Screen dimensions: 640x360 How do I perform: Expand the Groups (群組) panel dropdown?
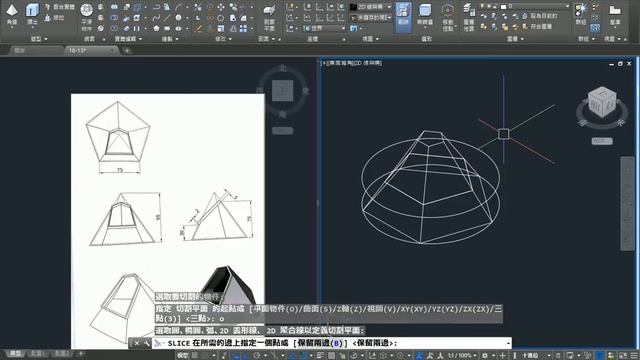coord(587,39)
